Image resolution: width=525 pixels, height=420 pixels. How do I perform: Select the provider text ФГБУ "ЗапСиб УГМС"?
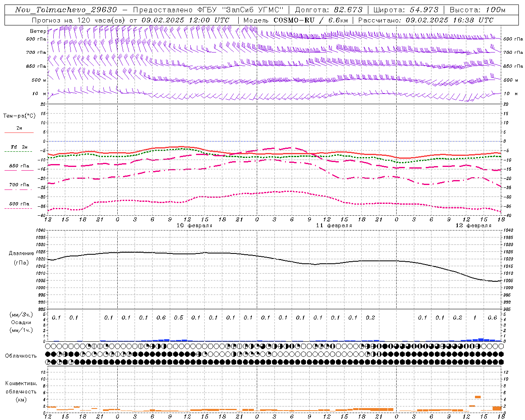pyautogui.click(x=240, y=10)
